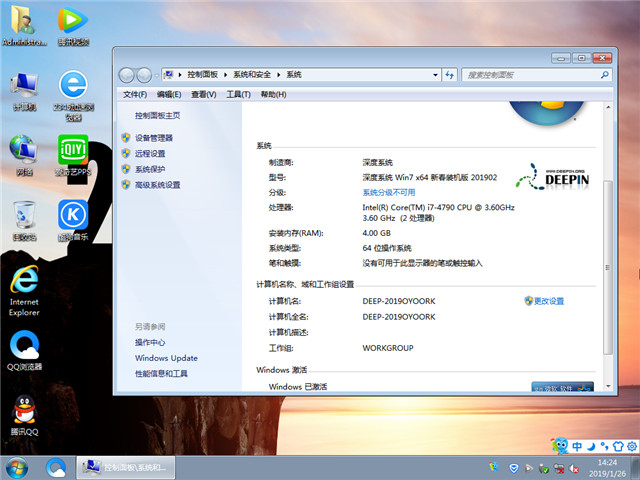The image size is (640, 480).
Task: Toggle the 中 Chinese input mode
Action: (x=576, y=446)
